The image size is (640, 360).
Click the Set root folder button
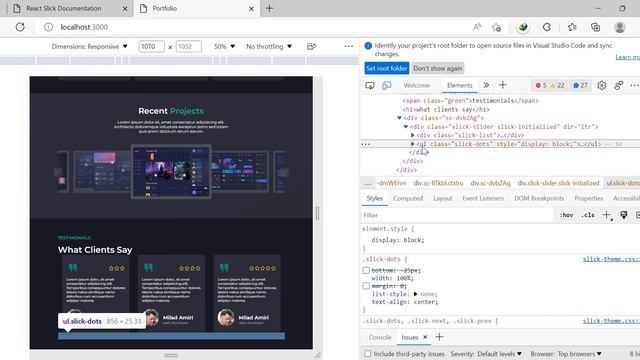click(x=387, y=69)
